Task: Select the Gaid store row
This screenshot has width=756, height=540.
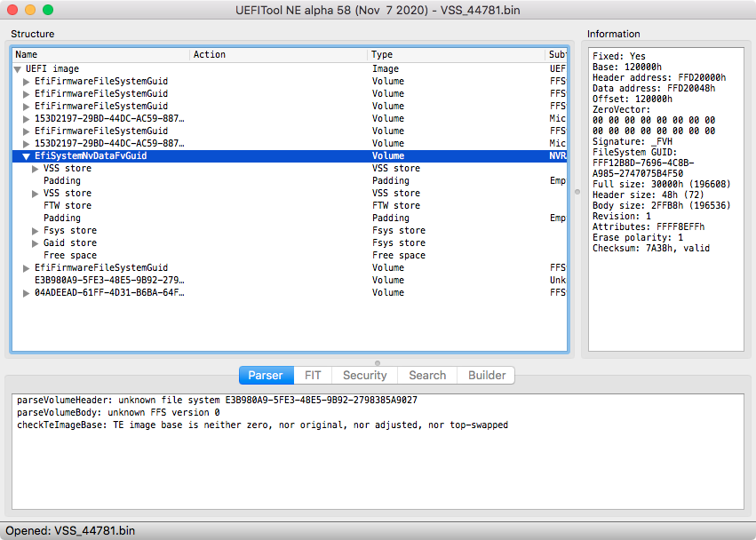Action: [290, 243]
